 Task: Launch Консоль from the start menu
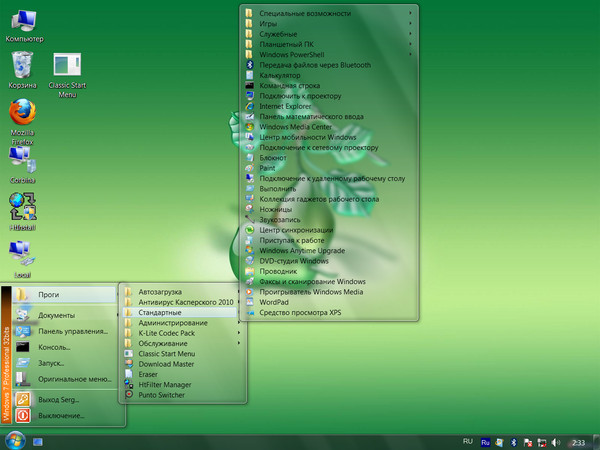[x=64, y=347]
